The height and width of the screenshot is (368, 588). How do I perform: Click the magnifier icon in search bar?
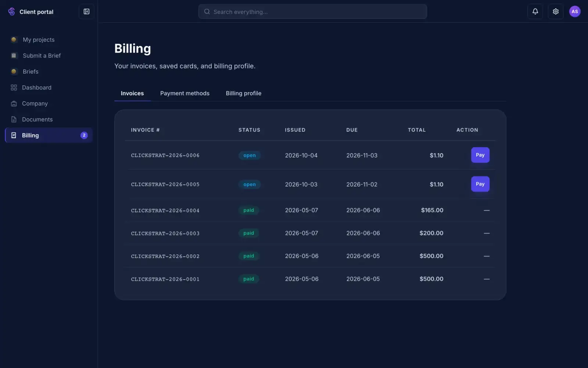(x=207, y=12)
